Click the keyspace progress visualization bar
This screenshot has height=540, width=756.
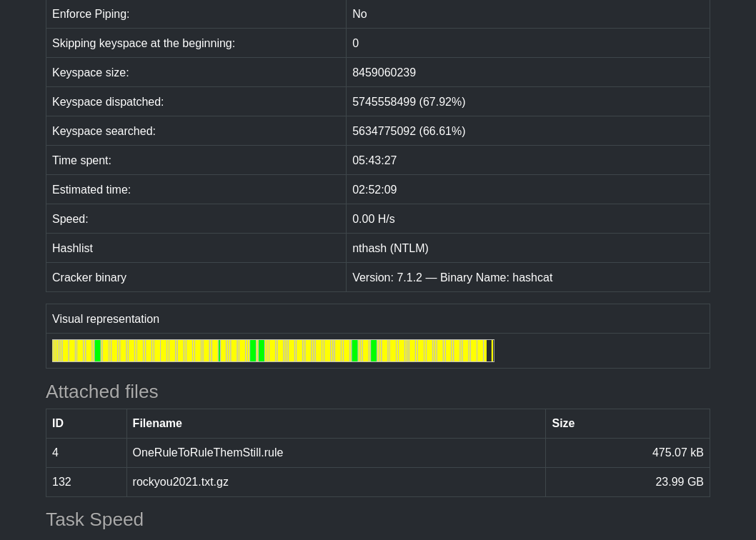(x=273, y=351)
